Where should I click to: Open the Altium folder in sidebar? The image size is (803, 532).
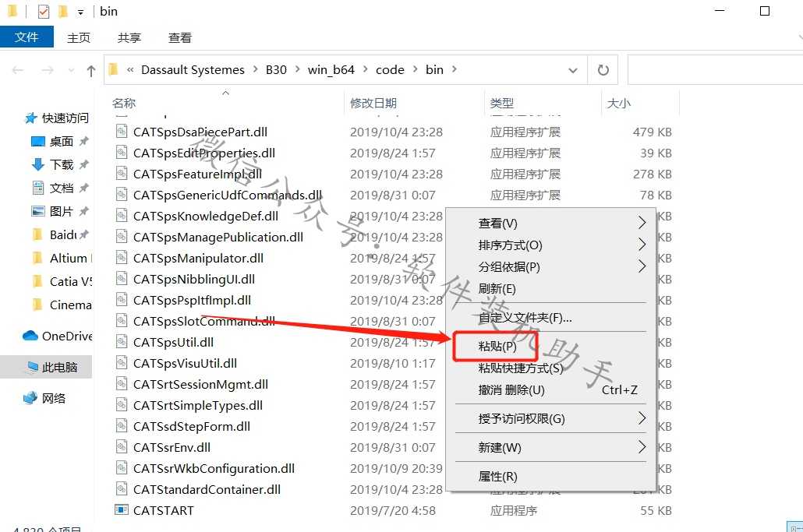[x=62, y=259]
